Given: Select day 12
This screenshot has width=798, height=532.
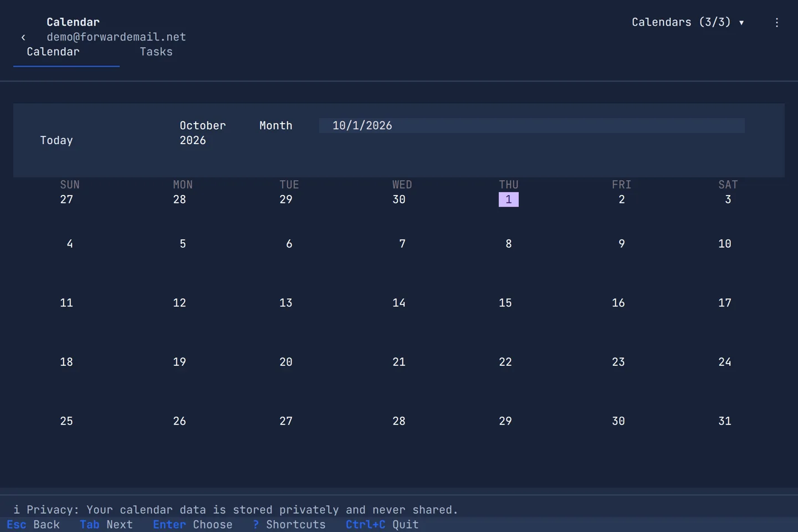Looking at the screenshot, I should point(180,303).
